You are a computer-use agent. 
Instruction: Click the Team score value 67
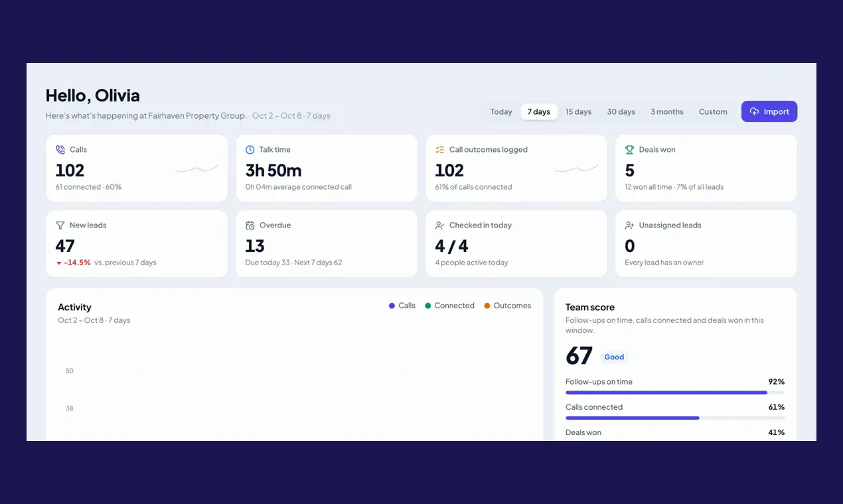pos(579,356)
